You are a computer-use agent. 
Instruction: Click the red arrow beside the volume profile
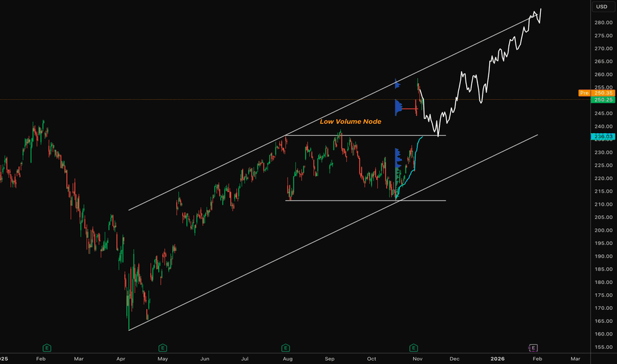pyautogui.click(x=407, y=108)
